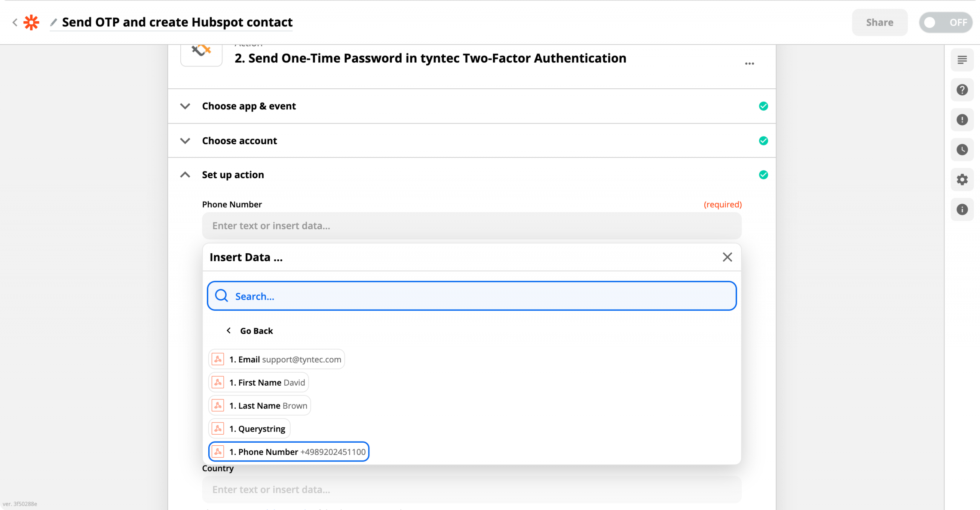This screenshot has height=510, width=980.
Task: Select the step 2 title Send One-Time Password
Action: pyautogui.click(x=430, y=58)
